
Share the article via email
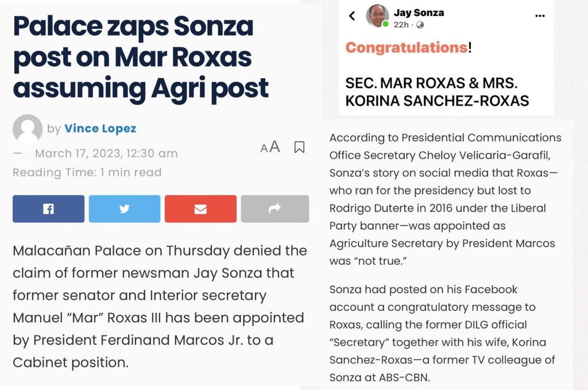point(200,209)
